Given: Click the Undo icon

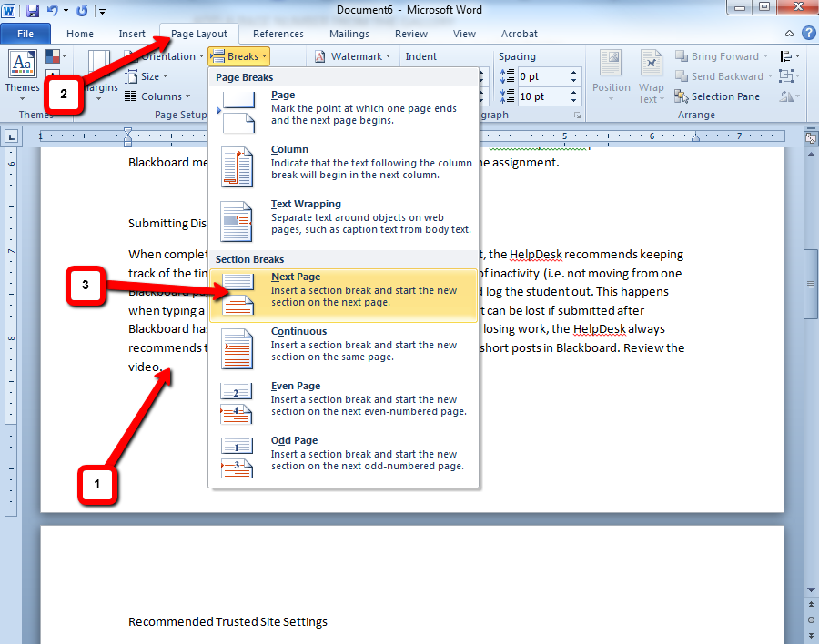Looking at the screenshot, I should pyautogui.click(x=53, y=9).
